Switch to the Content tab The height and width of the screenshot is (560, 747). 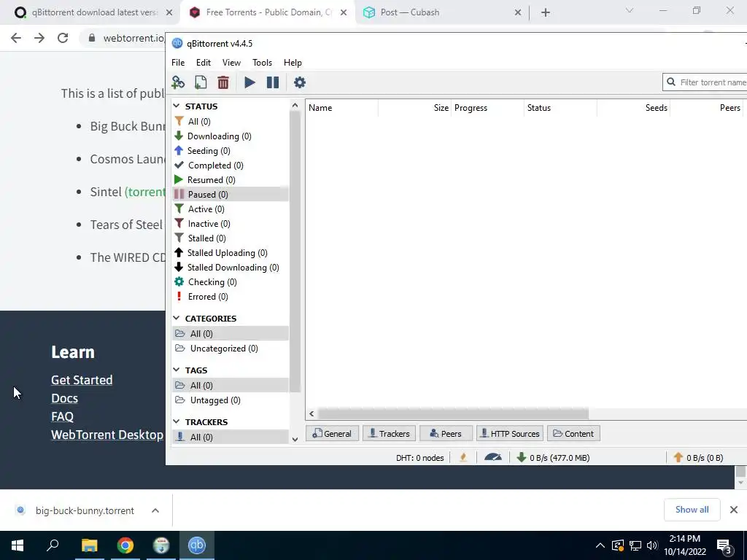(x=573, y=434)
